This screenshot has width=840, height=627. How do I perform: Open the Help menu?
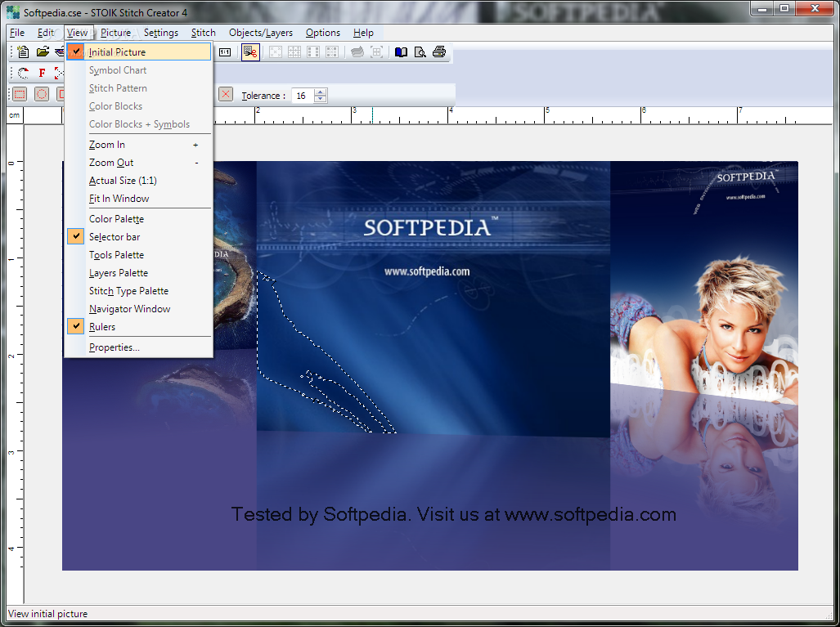(x=363, y=33)
